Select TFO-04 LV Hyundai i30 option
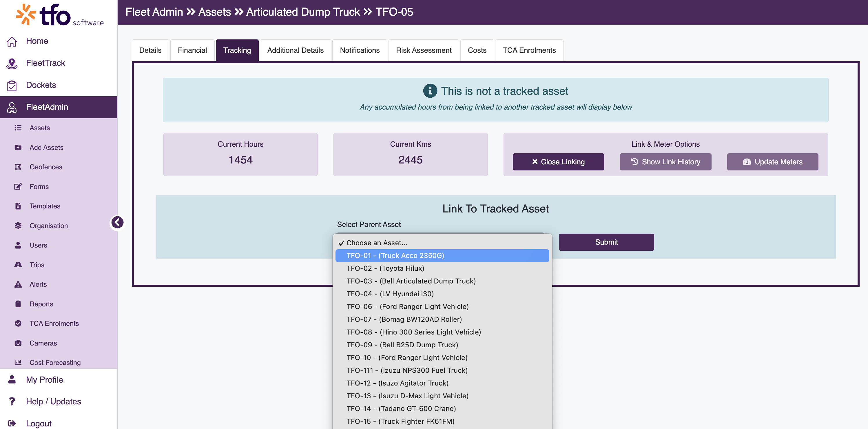This screenshot has height=429, width=868. (442, 294)
